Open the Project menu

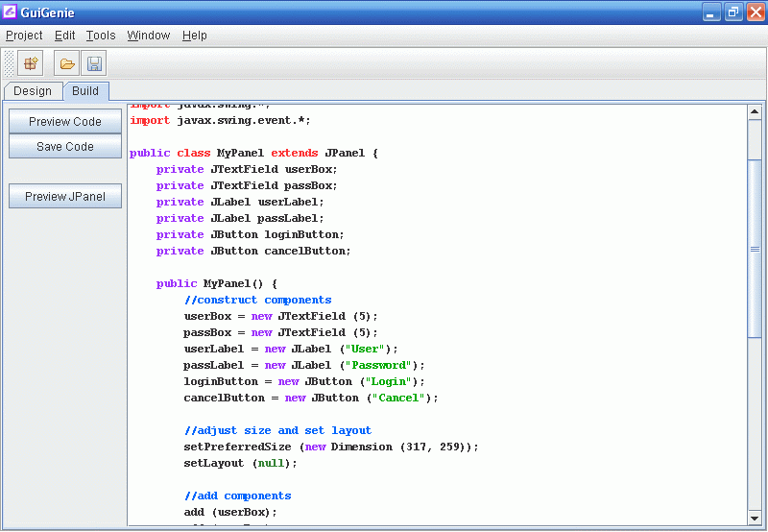[24, 36]
